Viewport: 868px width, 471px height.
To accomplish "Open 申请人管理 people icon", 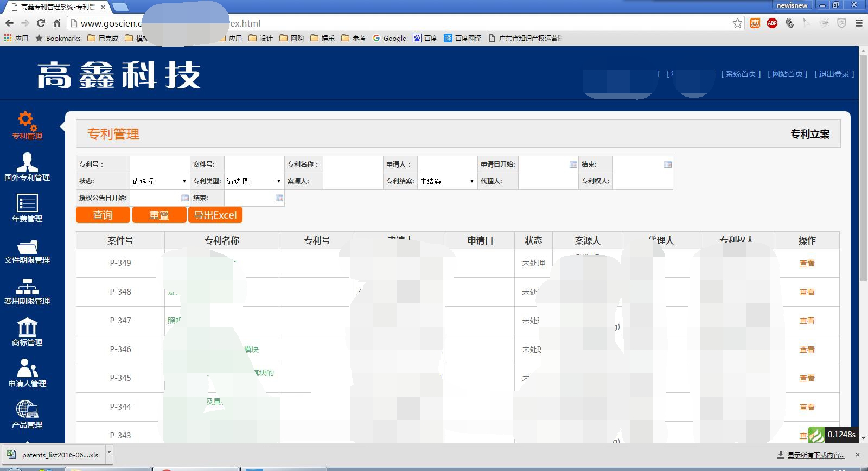I will pyautogui.click(x=27, y=369).
